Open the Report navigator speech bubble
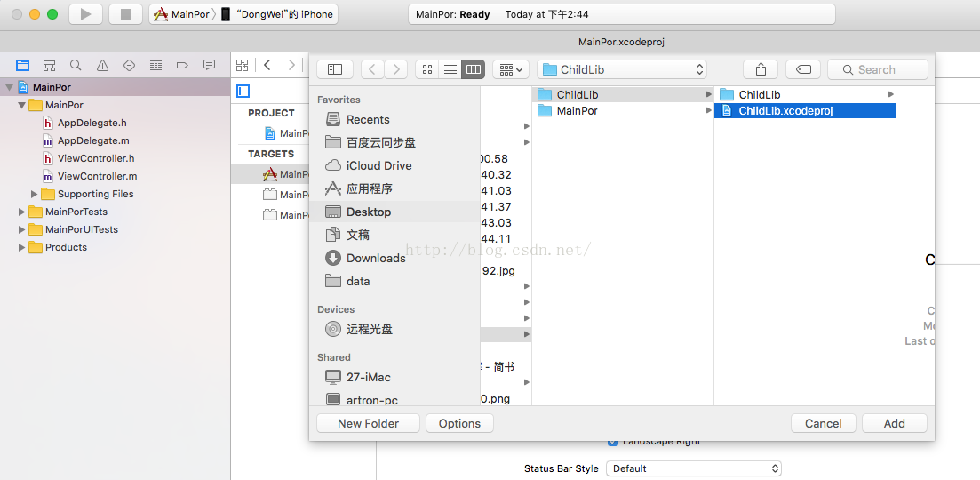980x480 pixels. (x=210, y=65)
